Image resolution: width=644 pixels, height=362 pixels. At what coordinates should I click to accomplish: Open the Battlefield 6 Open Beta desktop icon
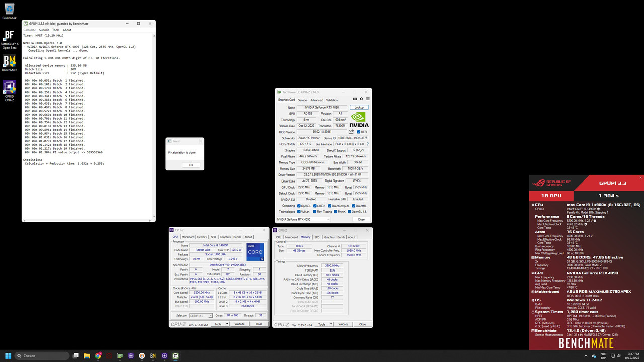coord(9,38)
